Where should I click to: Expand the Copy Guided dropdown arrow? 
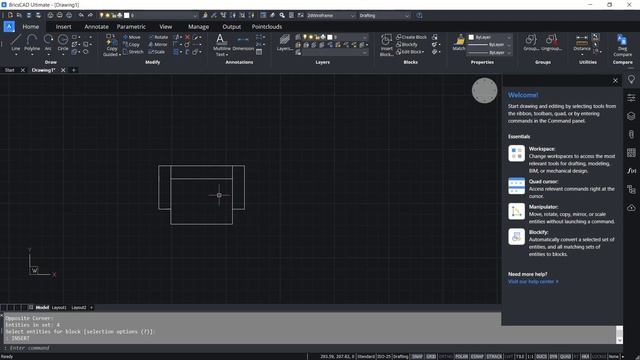click(120, 55)
